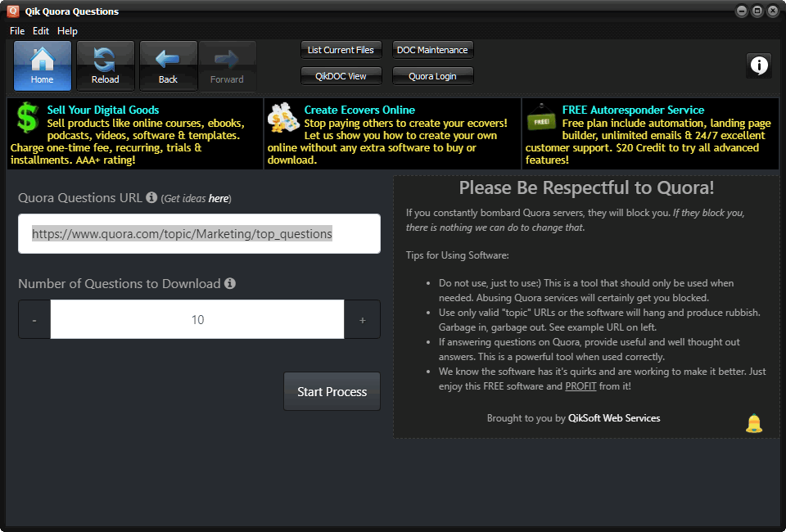Click the green dollar sign ad icon
Image resolution: width=786 pixels, height=532 pixels.
click(x=27, y=117)
